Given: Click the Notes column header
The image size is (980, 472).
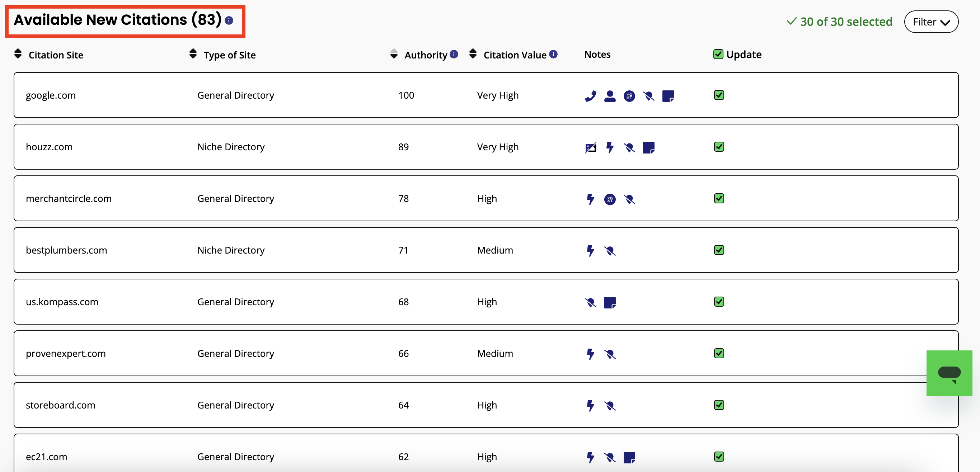Looking at the screenshot, I should [597, 55].
